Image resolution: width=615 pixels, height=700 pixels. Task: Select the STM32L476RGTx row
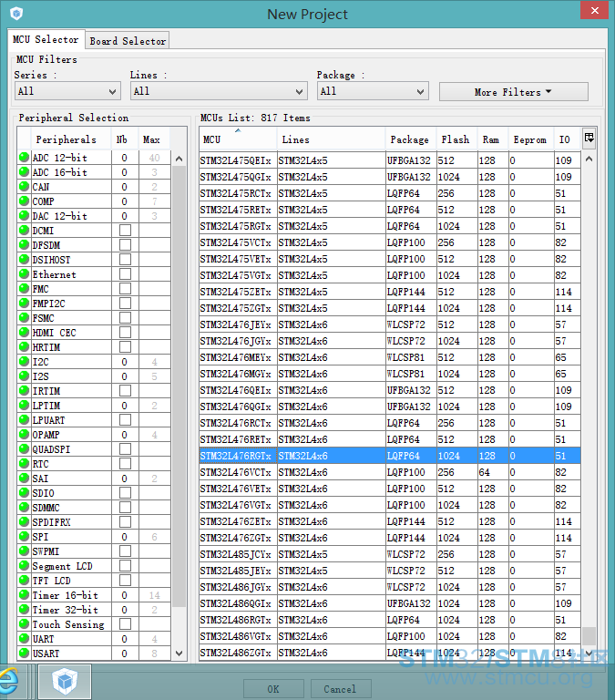tap(390, 456)
